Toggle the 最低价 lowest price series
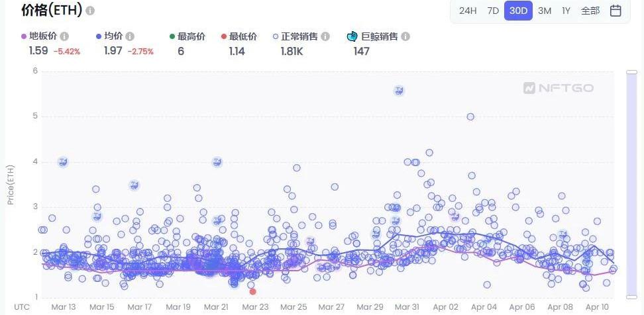The width and height of the screenshot is (644, 315). pyautogui.click(x=242, y=37)
